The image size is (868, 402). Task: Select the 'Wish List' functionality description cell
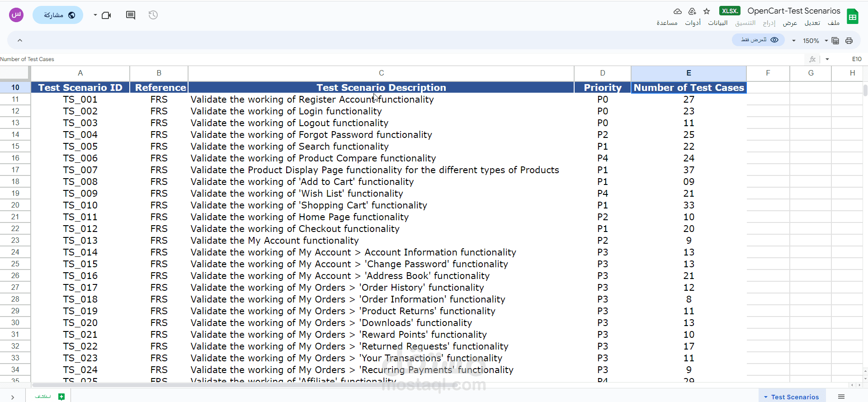point(381,193)
